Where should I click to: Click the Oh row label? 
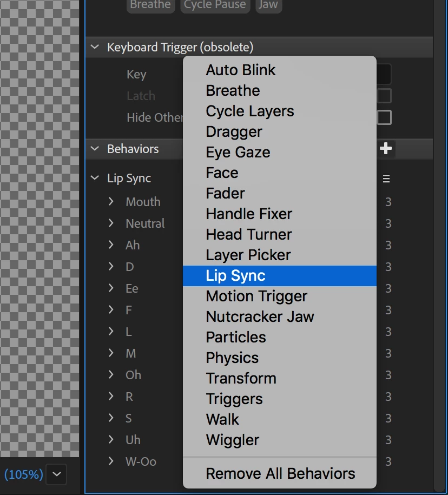(133, 375)
